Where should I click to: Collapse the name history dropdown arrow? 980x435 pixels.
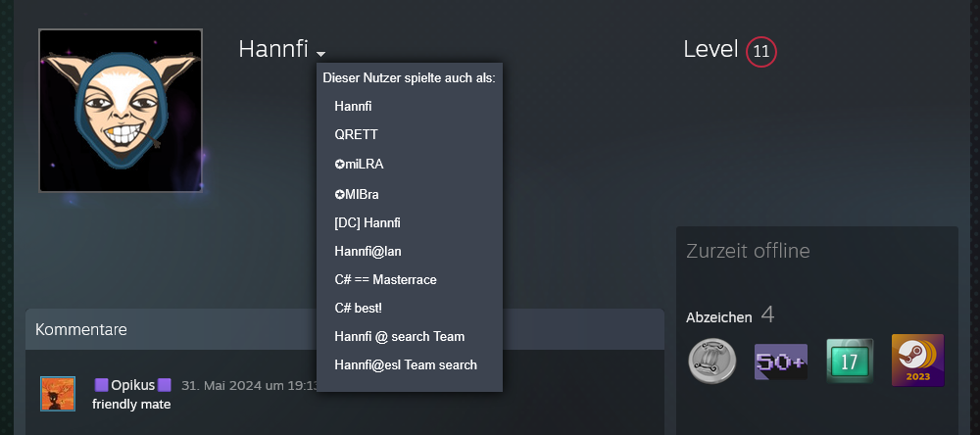pyautogui.click(x=320, y=54)
